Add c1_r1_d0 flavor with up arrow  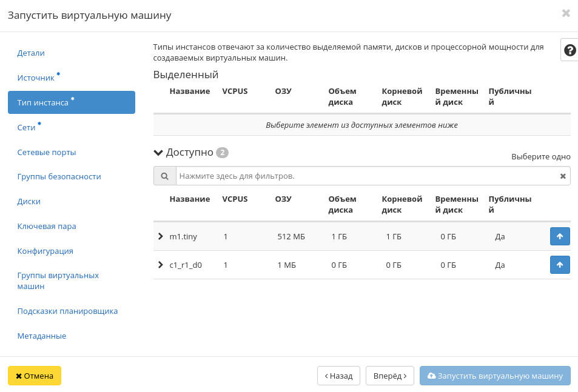[559, 265]
